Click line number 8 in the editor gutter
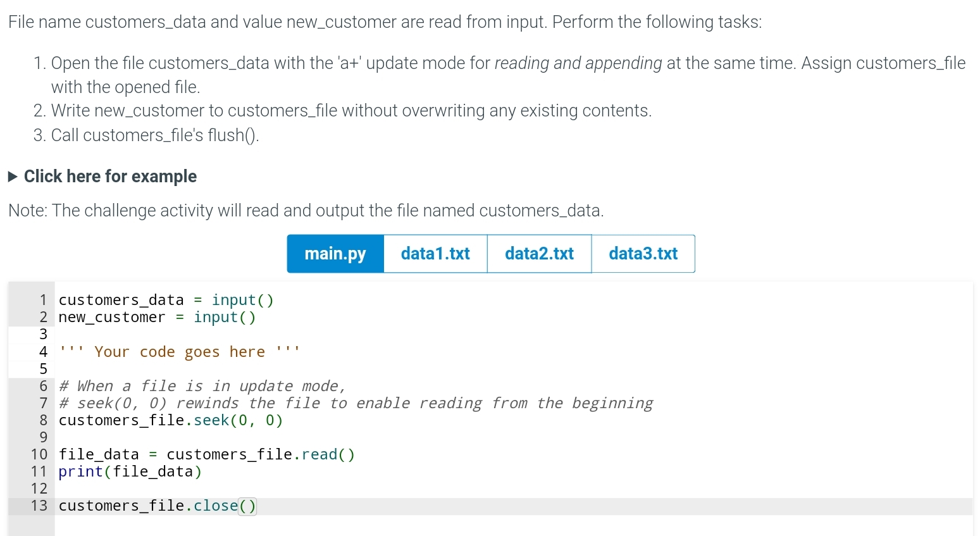The width and height of the screenshot is (980, 536). pos(42,420)
